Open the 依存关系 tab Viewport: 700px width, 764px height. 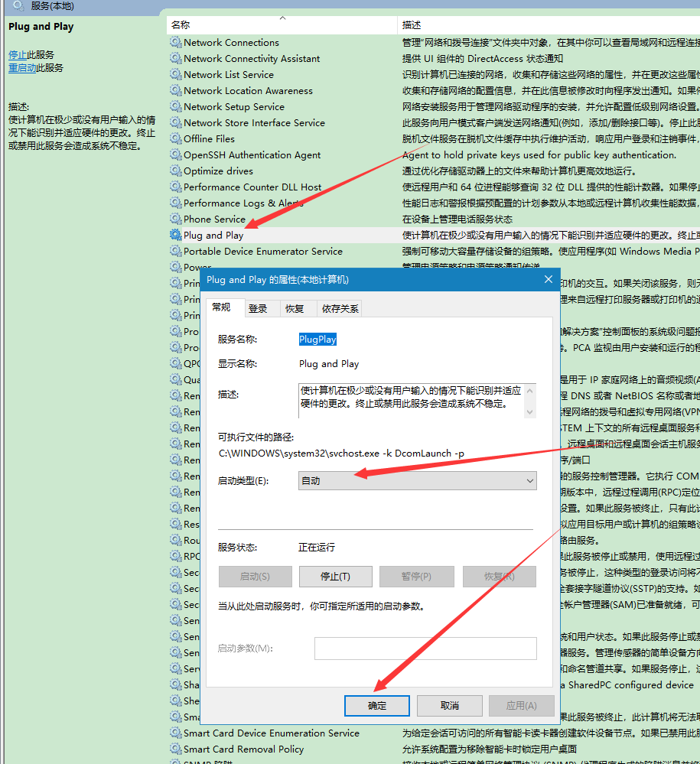pos(340,308)
